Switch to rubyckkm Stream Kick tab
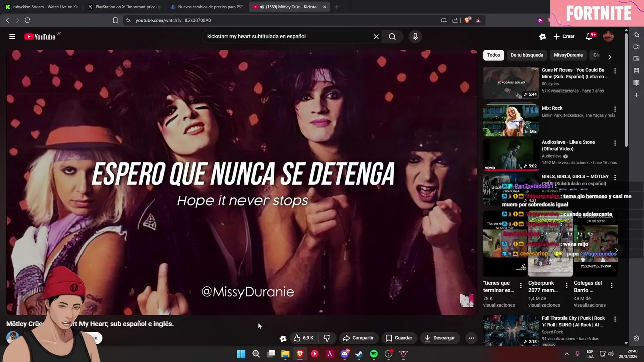Screen dimensions: 644x362 [41, 7]
